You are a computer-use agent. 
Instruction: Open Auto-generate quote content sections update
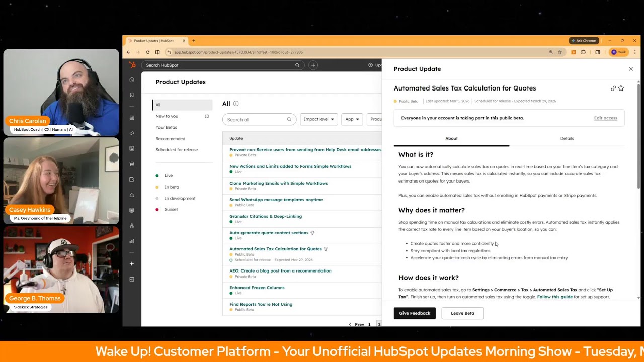point(269,233)
